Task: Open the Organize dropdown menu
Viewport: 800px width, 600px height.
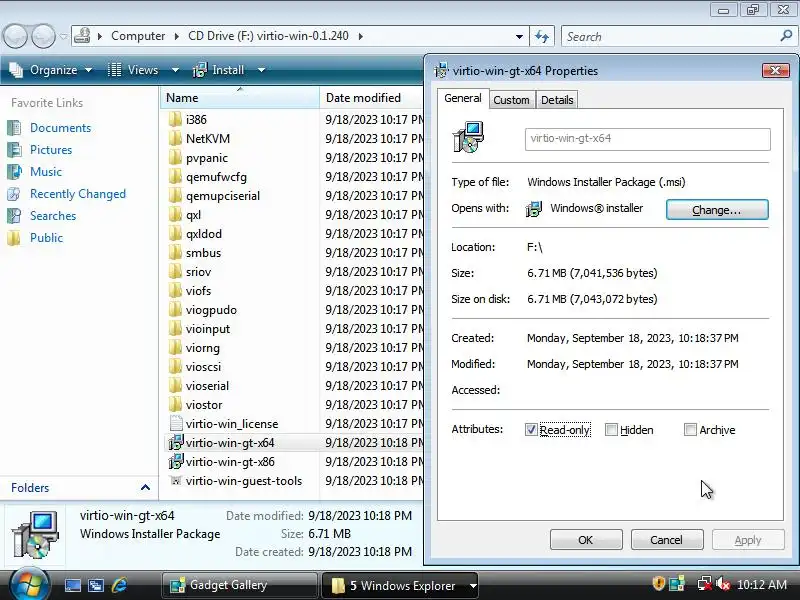Action: point(51,70)
